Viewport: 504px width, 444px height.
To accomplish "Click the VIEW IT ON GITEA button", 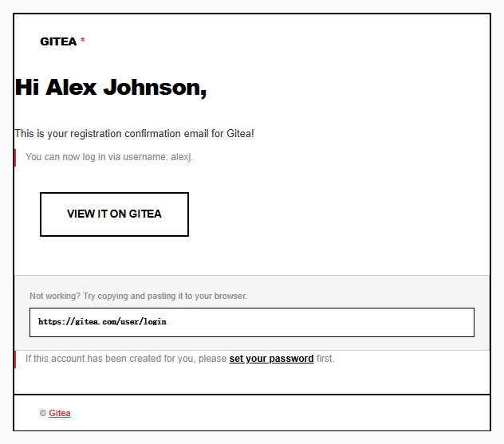I will click(x=114, y=214).
